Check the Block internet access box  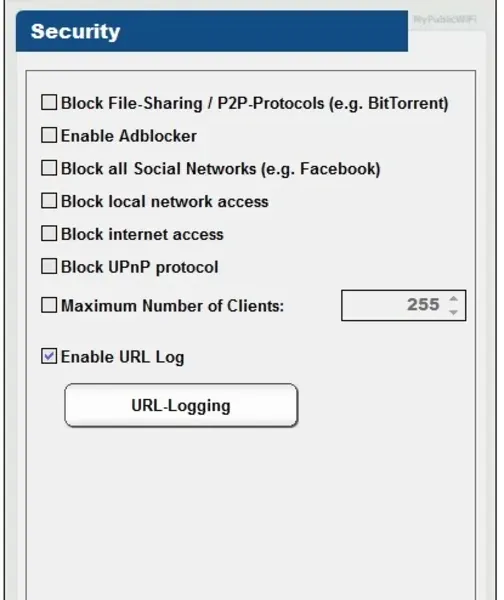[49, 234]
